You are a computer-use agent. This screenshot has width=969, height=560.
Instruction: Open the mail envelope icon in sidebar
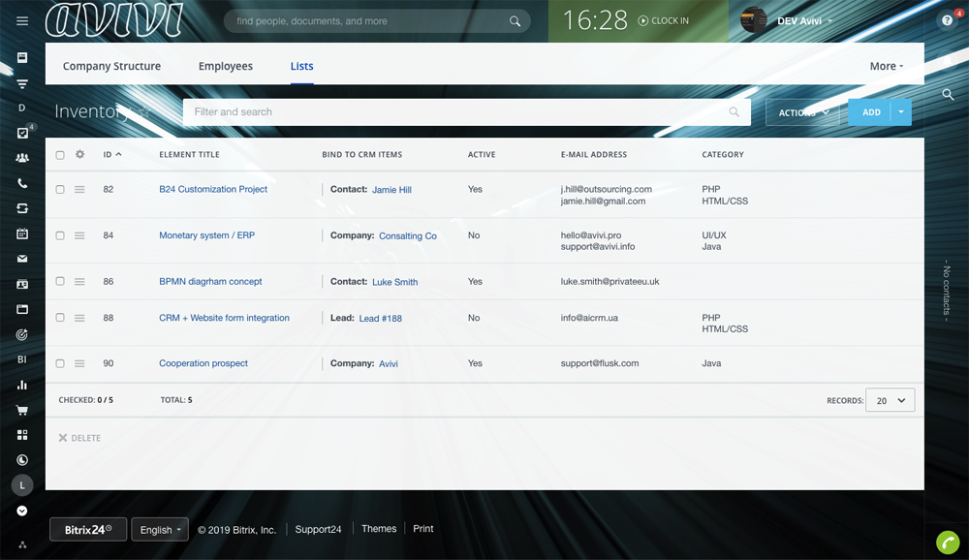click(x=22, y=259)
